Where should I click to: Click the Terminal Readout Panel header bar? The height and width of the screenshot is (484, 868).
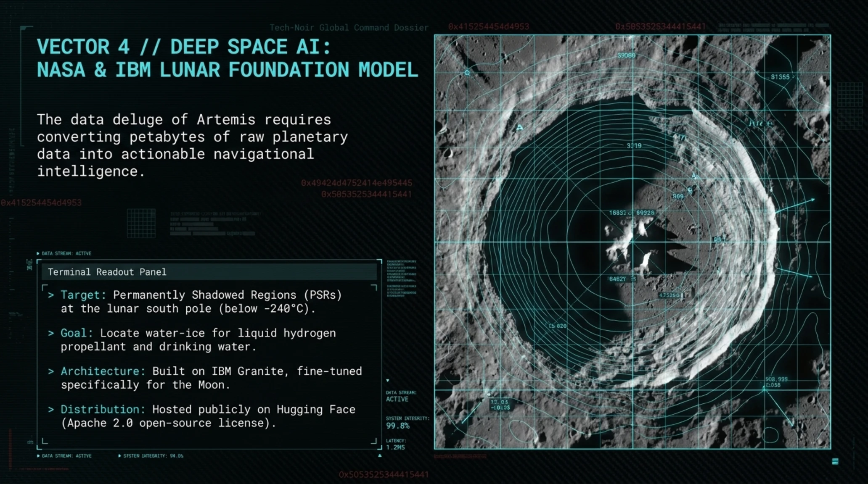coord(209,272)
